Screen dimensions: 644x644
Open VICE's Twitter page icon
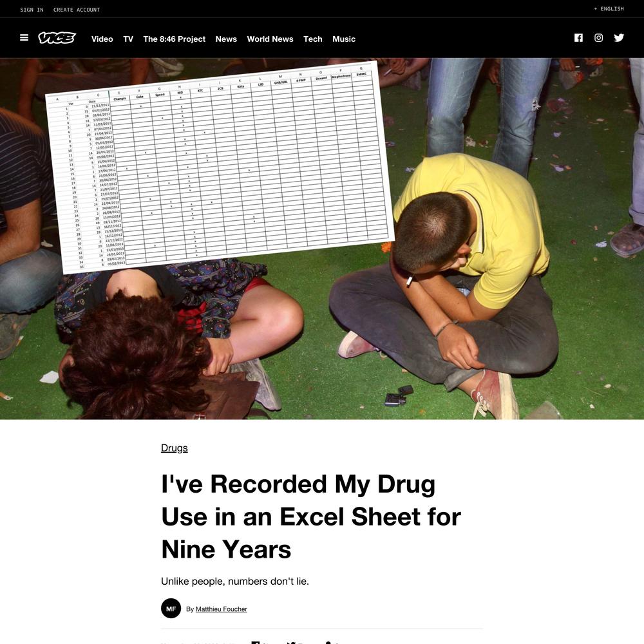(x=619, y=38)
